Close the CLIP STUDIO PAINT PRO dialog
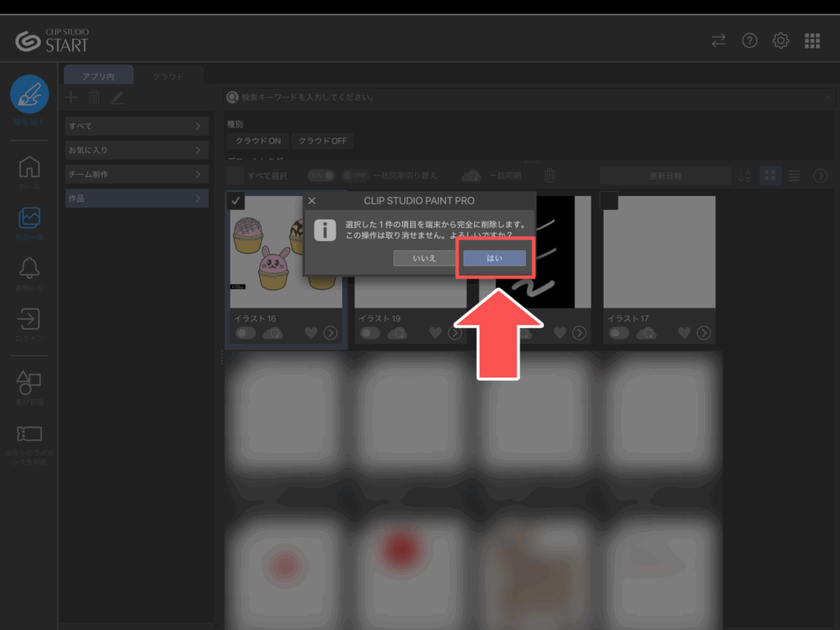This screenshot has width=840, height=630. [312, 200]
